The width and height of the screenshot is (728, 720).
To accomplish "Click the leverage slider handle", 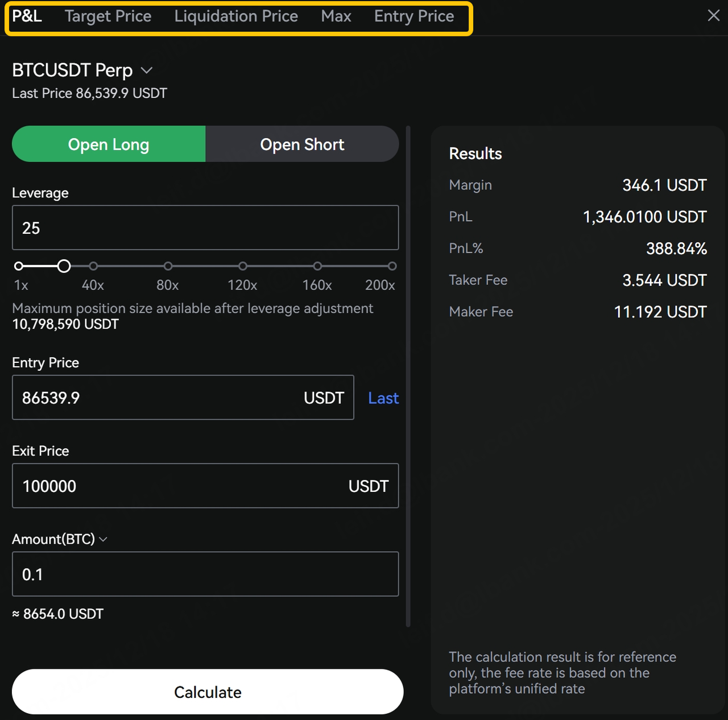I will (64, 266).
